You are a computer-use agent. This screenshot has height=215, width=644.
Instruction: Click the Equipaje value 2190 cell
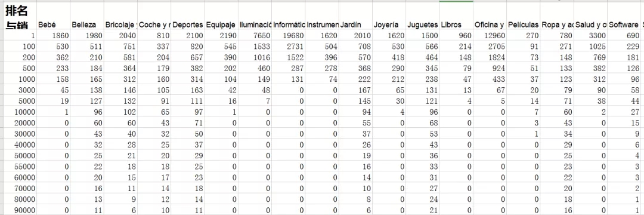click(221, 36)
